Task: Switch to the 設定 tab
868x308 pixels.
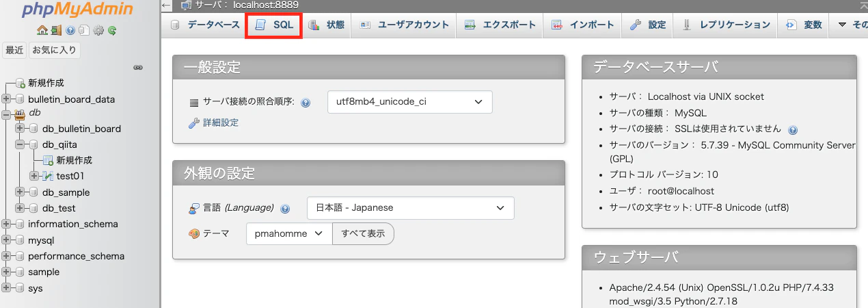Action: pyautogui.click(x=648, y=25)
